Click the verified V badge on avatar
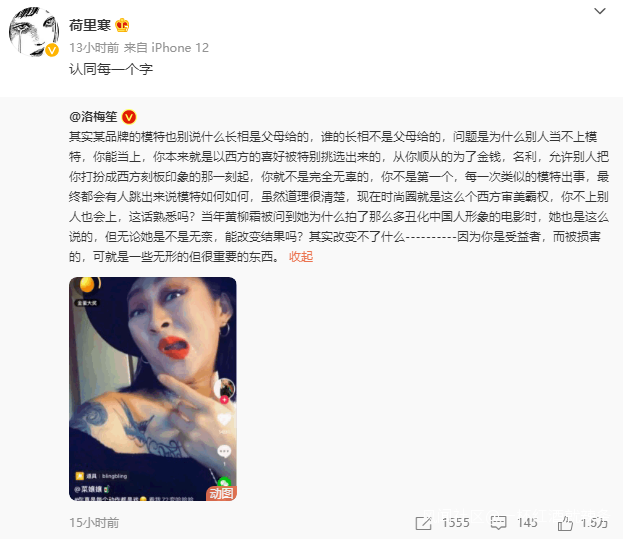Screen dimensions: 623x539 (x=52, y=50)
